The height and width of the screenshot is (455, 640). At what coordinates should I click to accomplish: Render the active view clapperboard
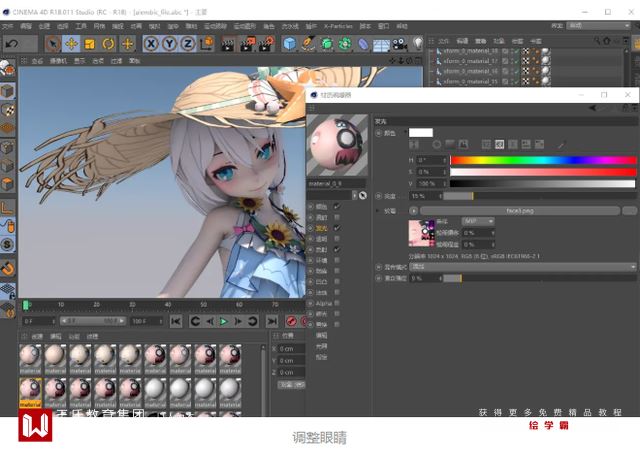228,44
